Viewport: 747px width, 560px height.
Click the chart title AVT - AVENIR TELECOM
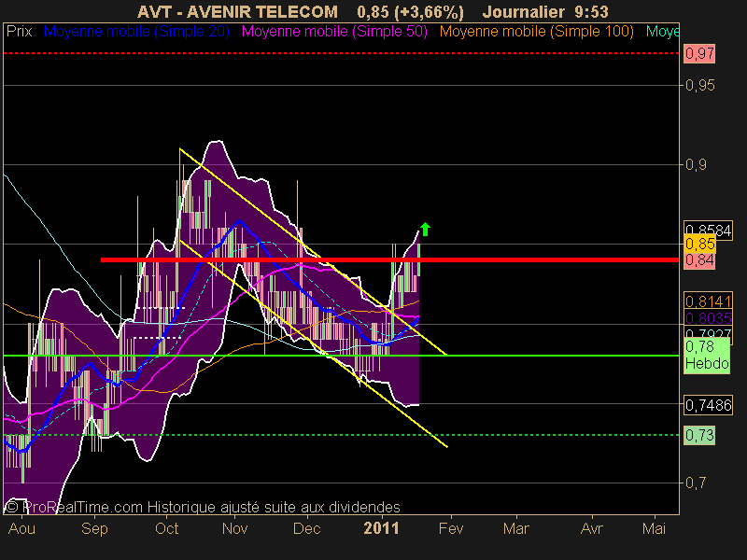coord(237,11)
